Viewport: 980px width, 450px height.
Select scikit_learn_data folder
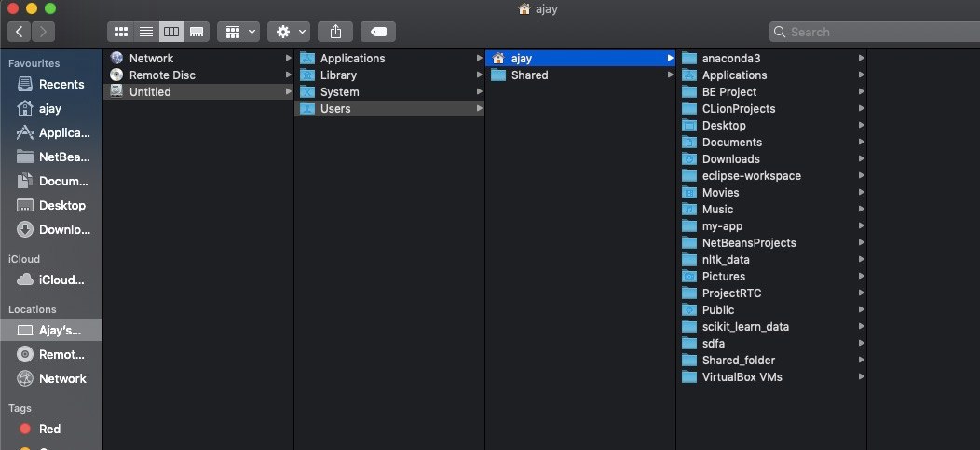click(772, 327)
